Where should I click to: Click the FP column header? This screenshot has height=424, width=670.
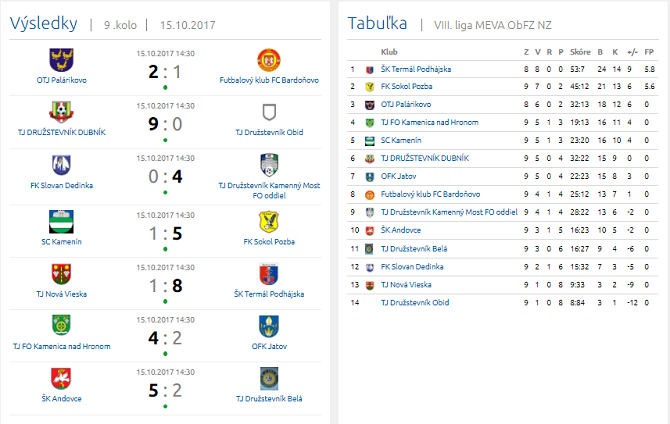[x=649, y=51]
